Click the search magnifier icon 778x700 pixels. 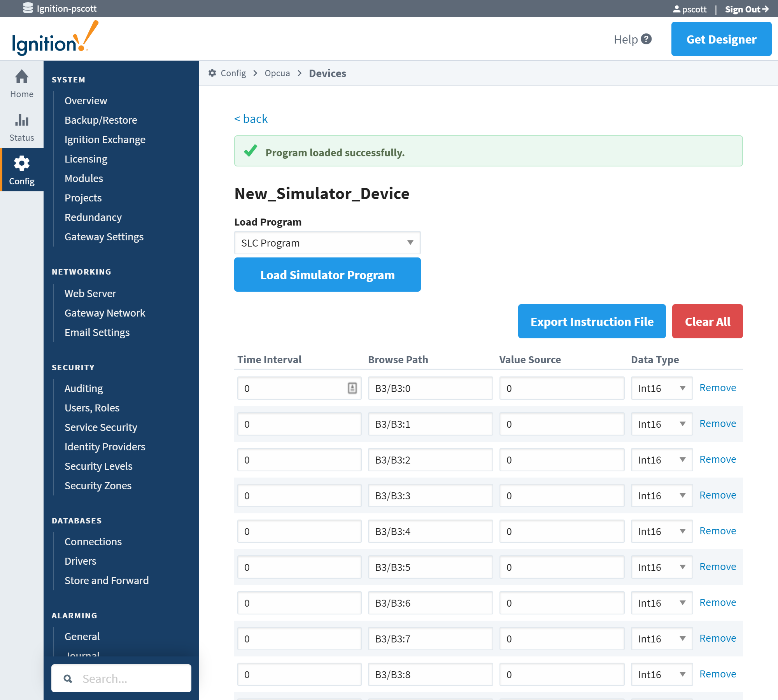[x=68, y=679]
